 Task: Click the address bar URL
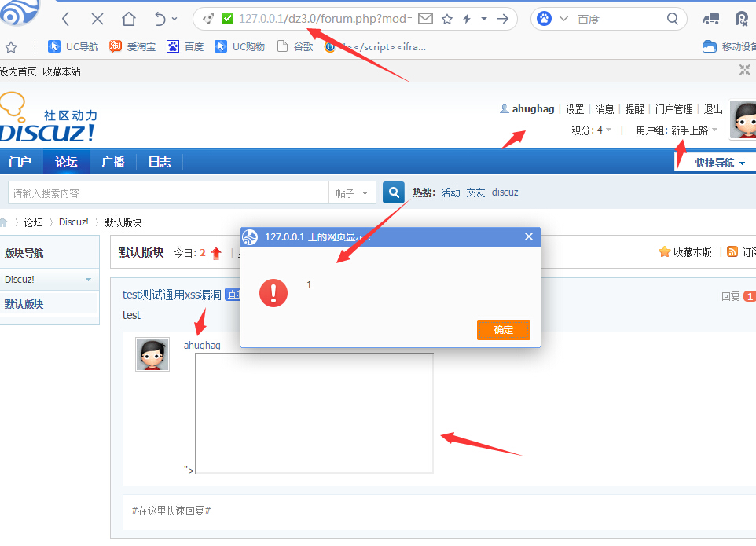point(325,19)
